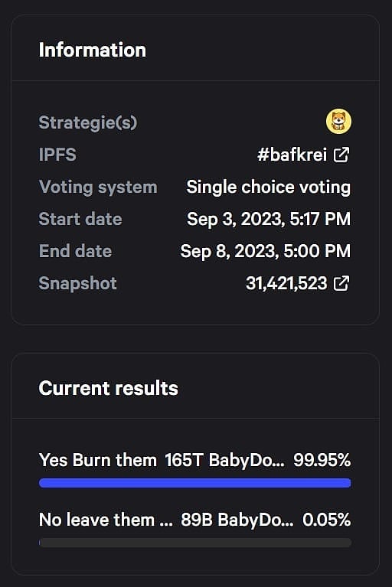This screenshot has height=587, width=392.
Task: Click the Start date value Sep 3, 2023
Action: pos(269,219)
